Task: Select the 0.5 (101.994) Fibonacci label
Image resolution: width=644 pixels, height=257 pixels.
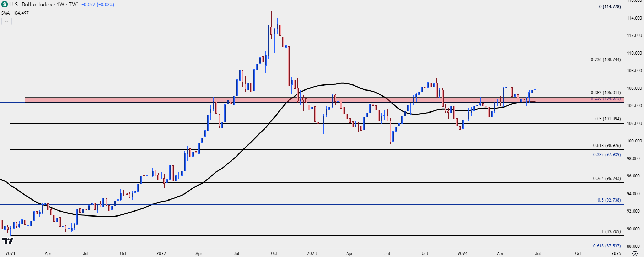Action: (608, 119)
